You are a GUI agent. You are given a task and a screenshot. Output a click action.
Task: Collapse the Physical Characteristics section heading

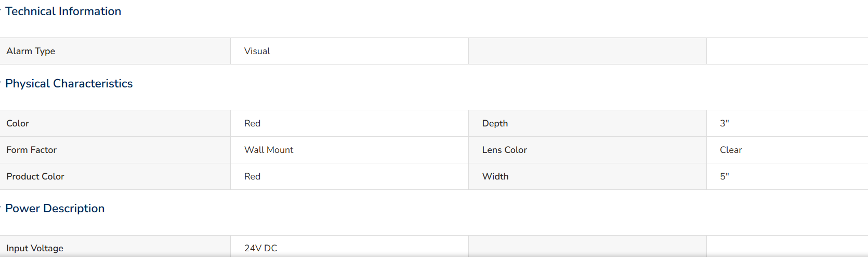(x=69, y=84)
